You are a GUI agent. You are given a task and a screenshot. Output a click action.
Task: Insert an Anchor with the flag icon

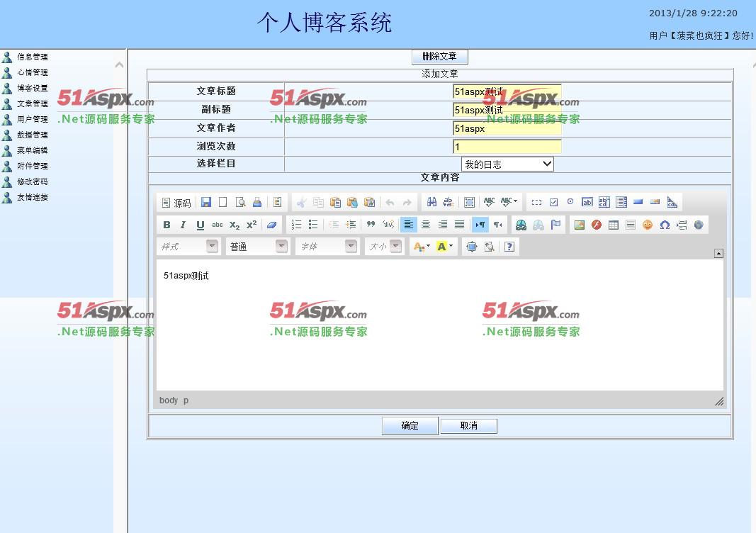coord(555,225)
